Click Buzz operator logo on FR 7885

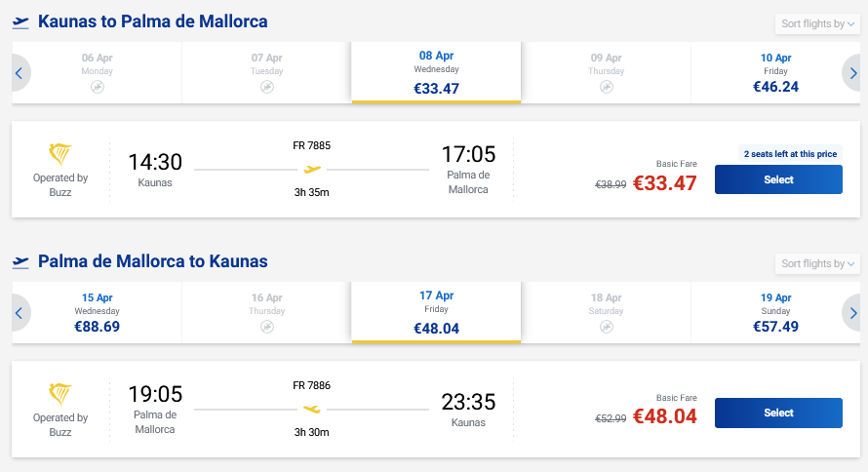pyautogui.click(x=60, y=154)
